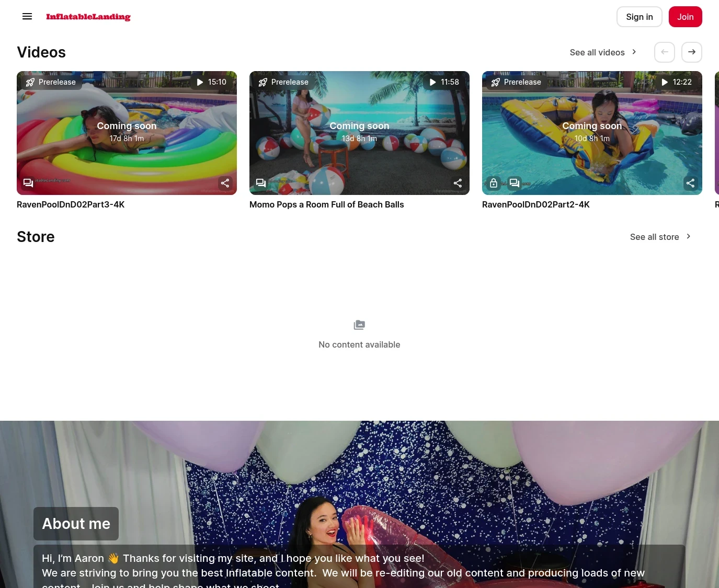719x588 pixels.
Task: Click the No content available message
Action: (x=359, y=344)
